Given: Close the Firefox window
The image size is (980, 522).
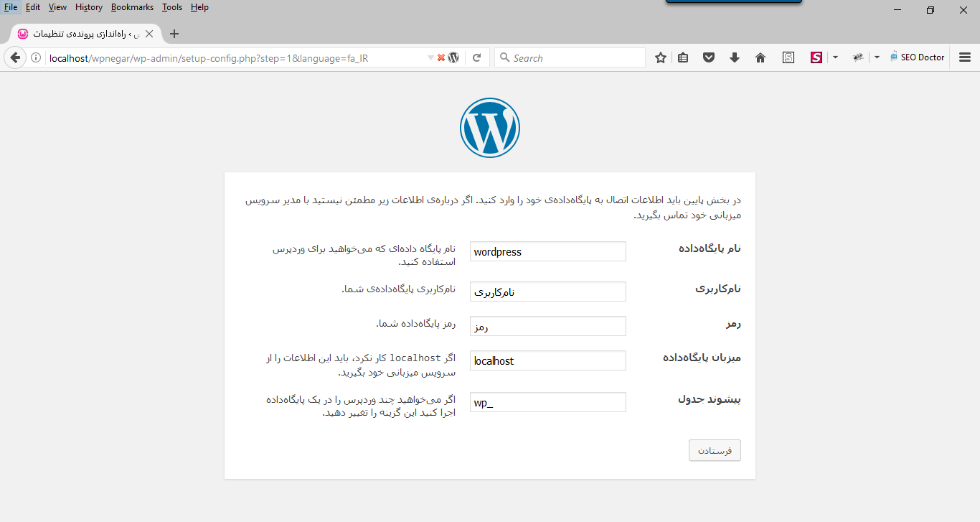Looking at the screenshot, I should [x=963, y=10].
